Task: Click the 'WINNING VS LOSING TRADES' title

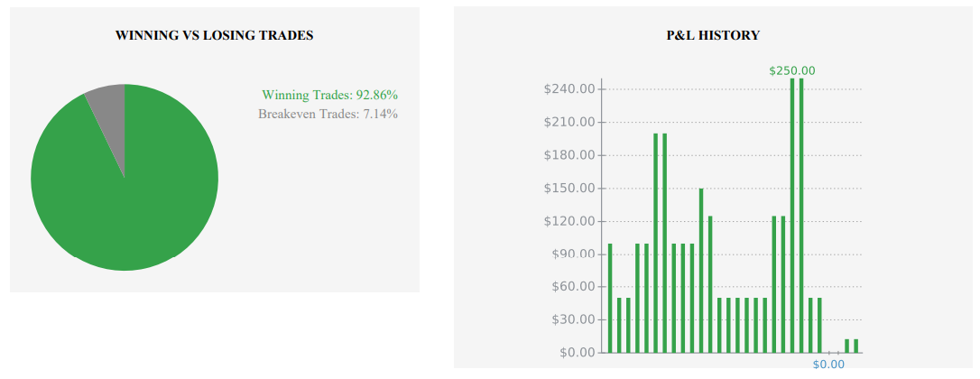Action: coord(215,36)
